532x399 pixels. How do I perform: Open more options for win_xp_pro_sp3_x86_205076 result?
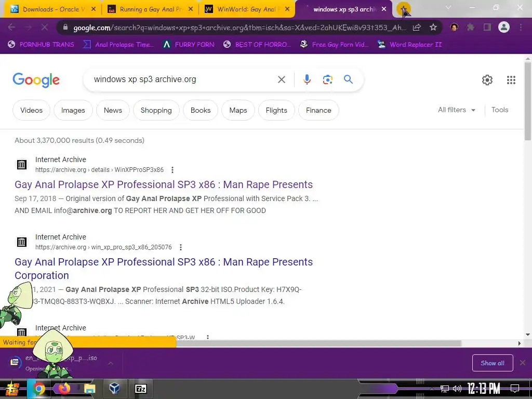tap(180, 247)
